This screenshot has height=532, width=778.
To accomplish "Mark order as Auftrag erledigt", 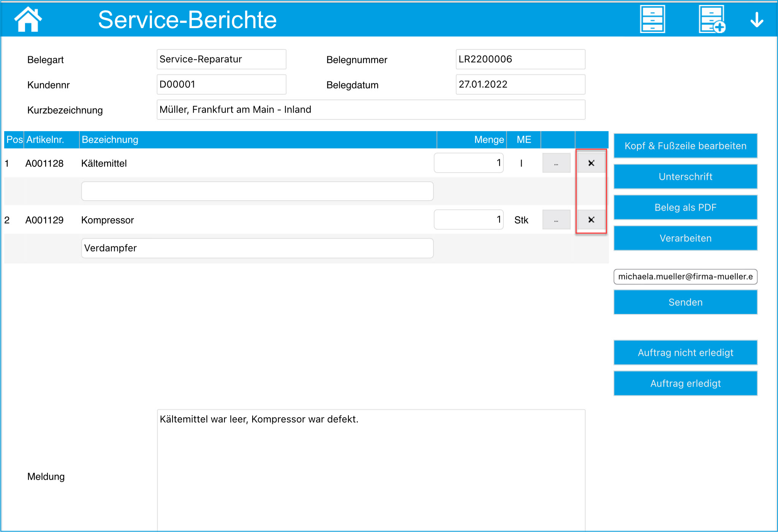I will tap(685, 383).
